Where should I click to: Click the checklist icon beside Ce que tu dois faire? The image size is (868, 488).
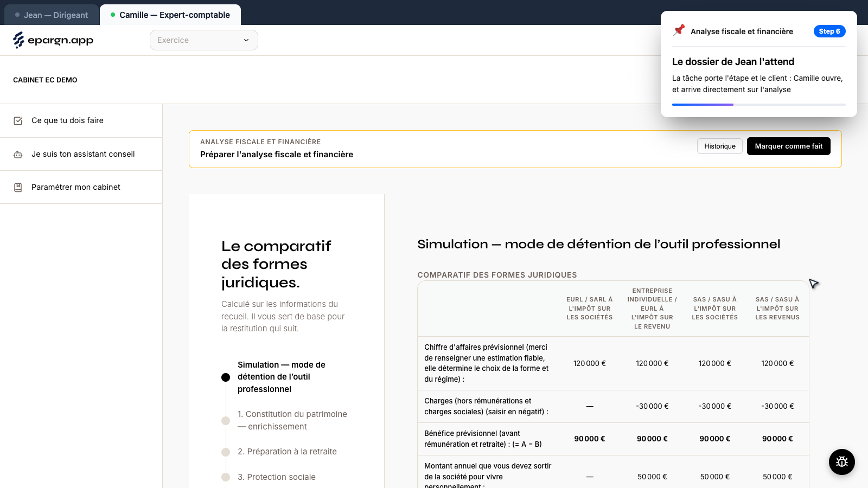tap(18, 121)
